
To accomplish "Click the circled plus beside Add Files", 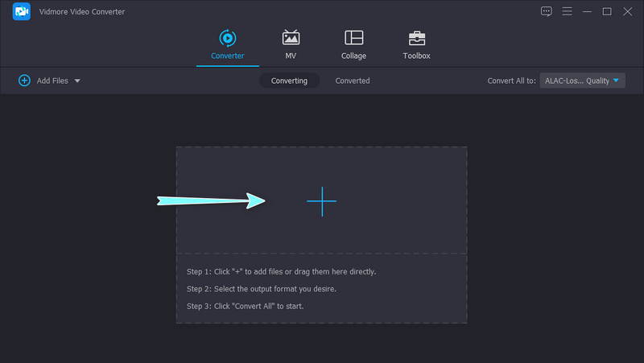I will 24,80.
